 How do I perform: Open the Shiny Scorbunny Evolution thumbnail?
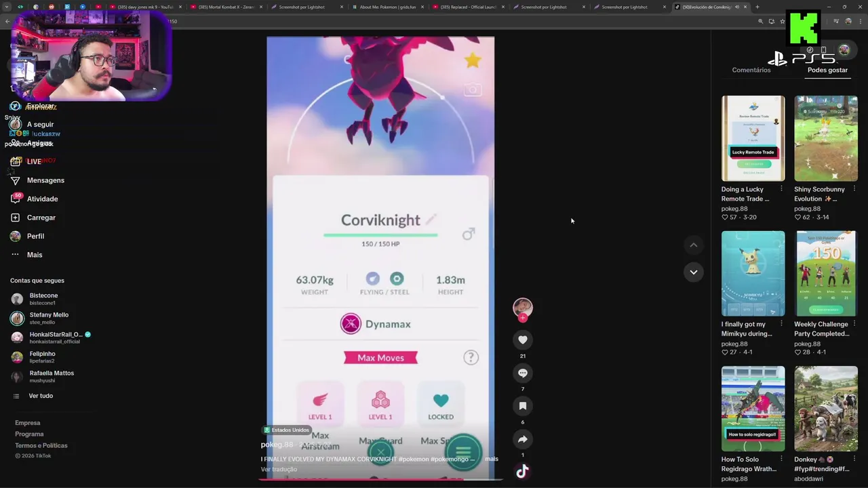pos(826,138)
